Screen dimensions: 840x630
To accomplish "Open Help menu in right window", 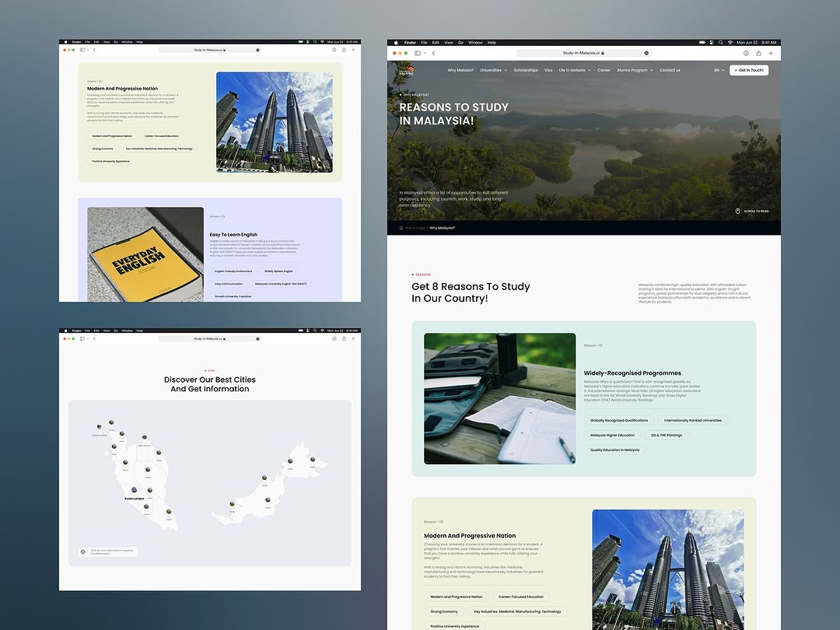I will click(x=492, y=42).
